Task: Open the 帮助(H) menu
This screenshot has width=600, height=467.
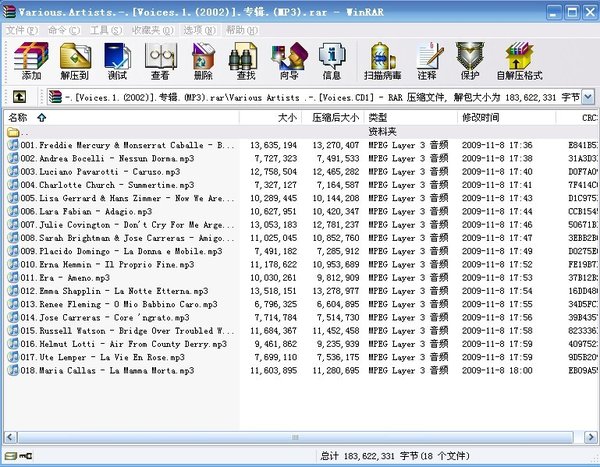Action: 242,30
